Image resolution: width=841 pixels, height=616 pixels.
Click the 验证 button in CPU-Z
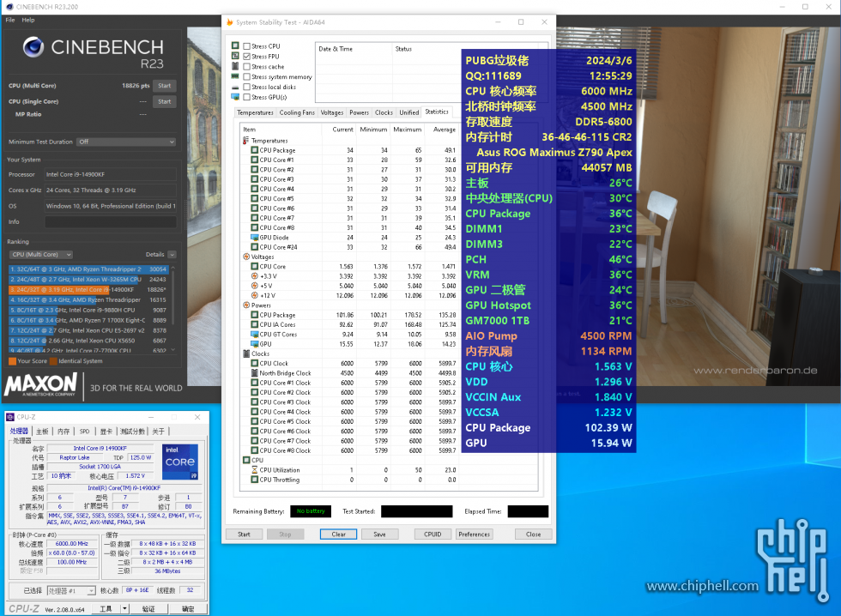click(x=148, y=608)
